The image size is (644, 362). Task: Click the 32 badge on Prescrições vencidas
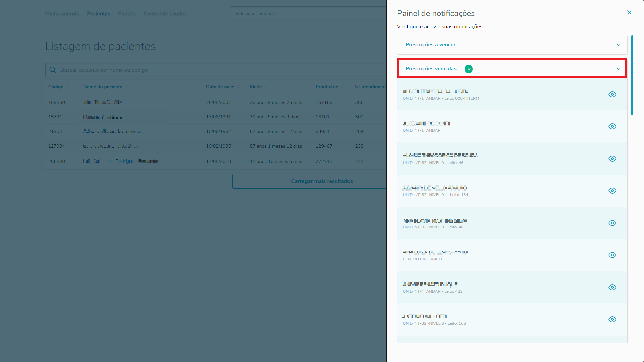click(468, 69)
